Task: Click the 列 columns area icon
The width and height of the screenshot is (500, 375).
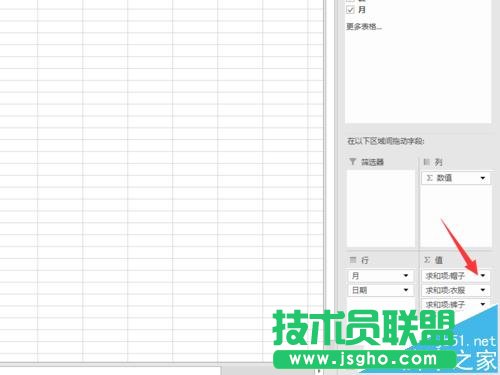Action: click(426, 162)
